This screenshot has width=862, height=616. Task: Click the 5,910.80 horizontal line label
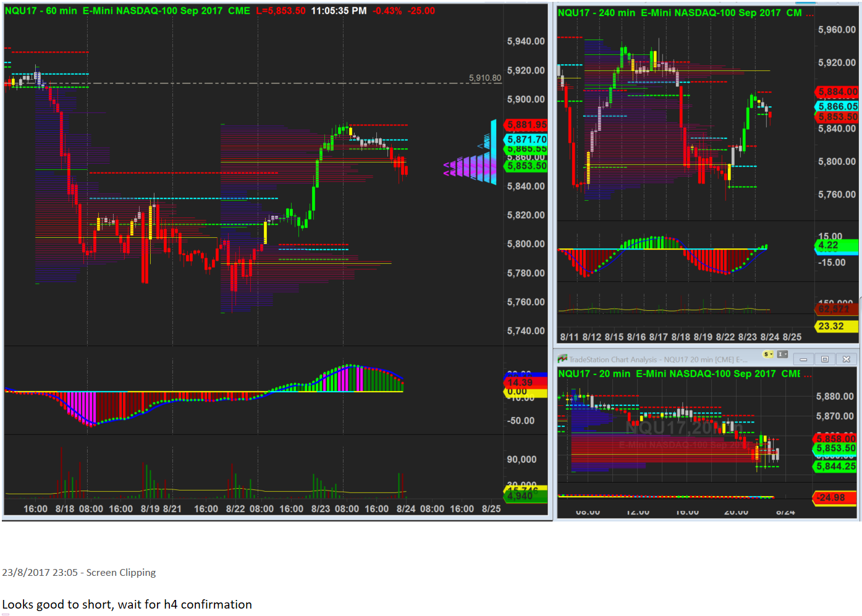coord(485,78)
